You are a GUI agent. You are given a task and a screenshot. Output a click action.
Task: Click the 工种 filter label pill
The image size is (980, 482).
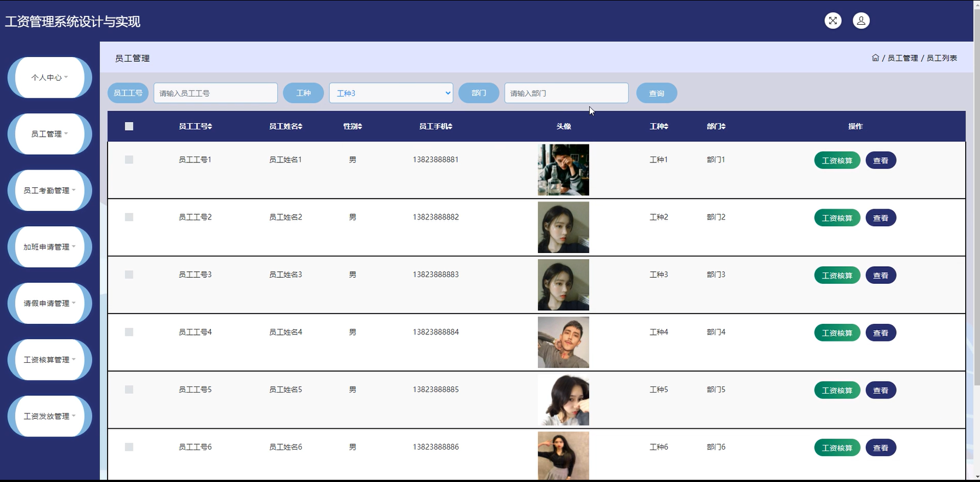(303, 93)
